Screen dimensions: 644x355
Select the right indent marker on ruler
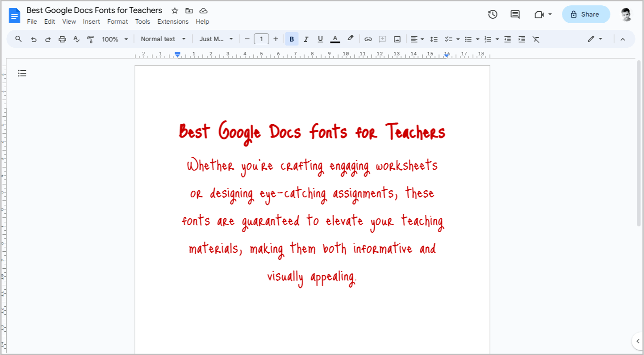coord(447,55)
